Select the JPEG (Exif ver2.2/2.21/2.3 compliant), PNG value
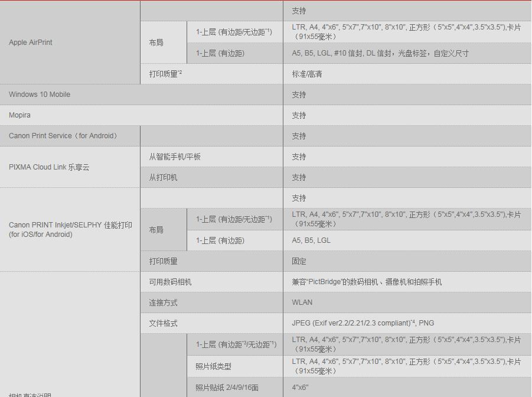This screenshot has height=397, width=532. click(363, 323)
